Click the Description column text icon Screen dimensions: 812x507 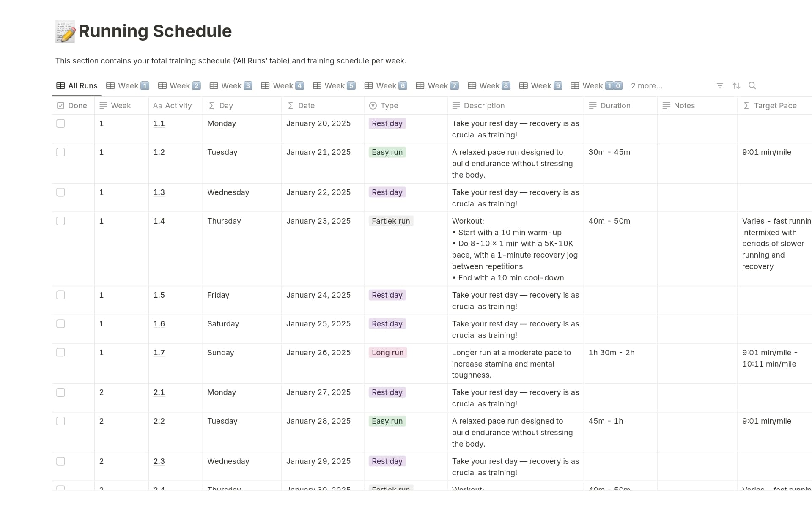click(x=456, y=106)
